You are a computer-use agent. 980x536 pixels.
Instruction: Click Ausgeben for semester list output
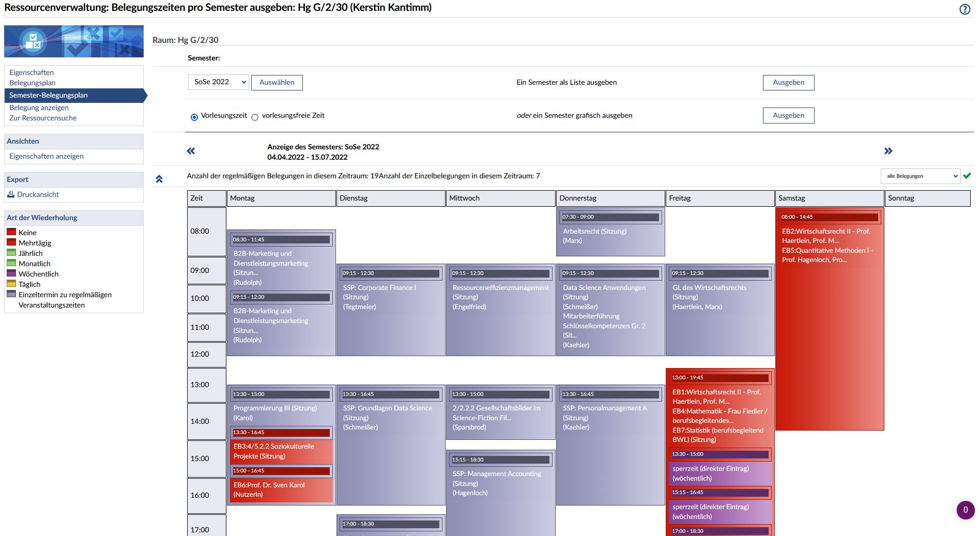coord(788,83)
